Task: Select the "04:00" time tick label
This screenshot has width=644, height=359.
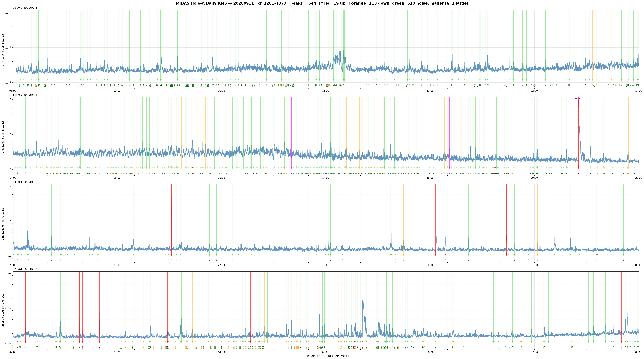Action: click(x=221, y=352)
